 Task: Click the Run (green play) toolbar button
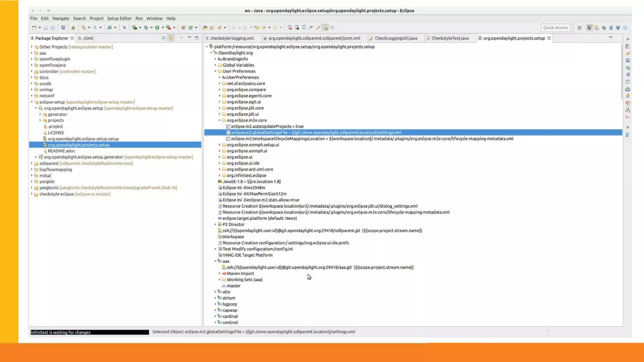(x=157, y=28)
